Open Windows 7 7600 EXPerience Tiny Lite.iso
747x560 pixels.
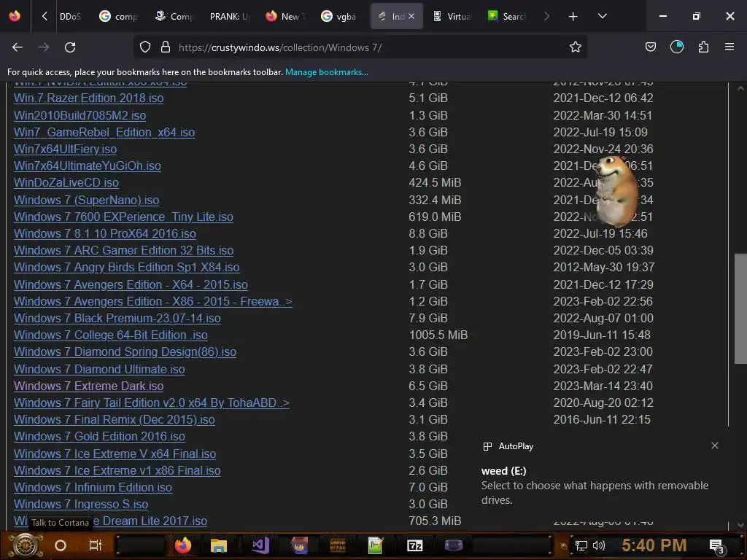123,217
